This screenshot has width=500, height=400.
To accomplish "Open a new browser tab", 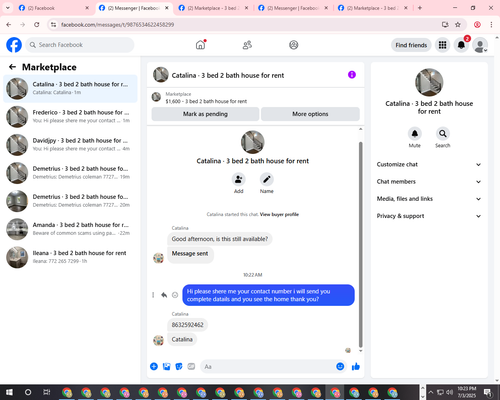I will pos(420,8).
